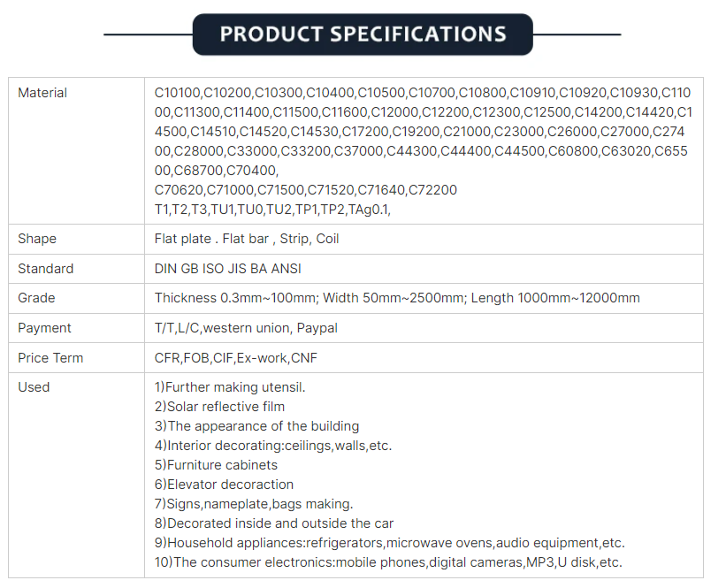Image resolution: width=726 pixels, height=588 pixels.
Task: Click the Thickness 0.3mm~100mm dimensions text
Action: click(x=397, y=298)
